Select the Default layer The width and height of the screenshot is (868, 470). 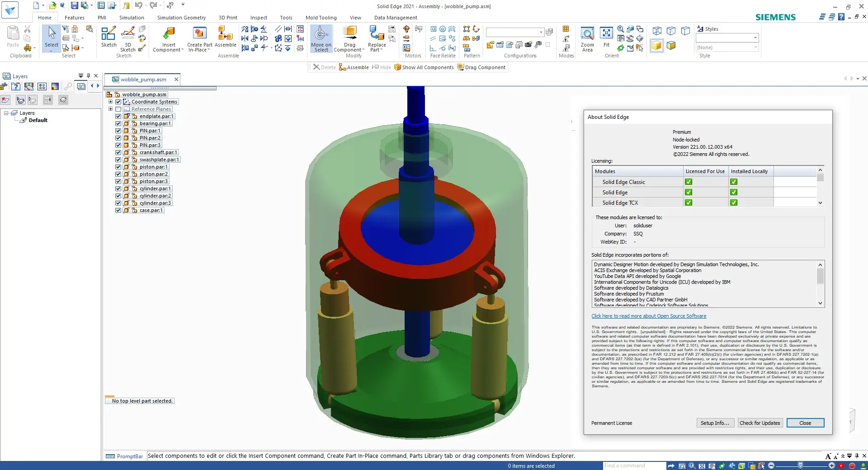pyautogui.click(x=38, y=120)
